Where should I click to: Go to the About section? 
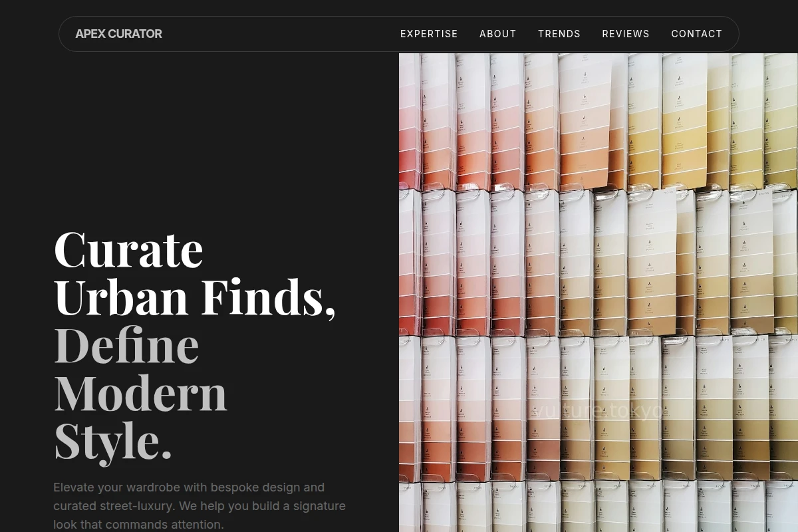click(498, 34)
